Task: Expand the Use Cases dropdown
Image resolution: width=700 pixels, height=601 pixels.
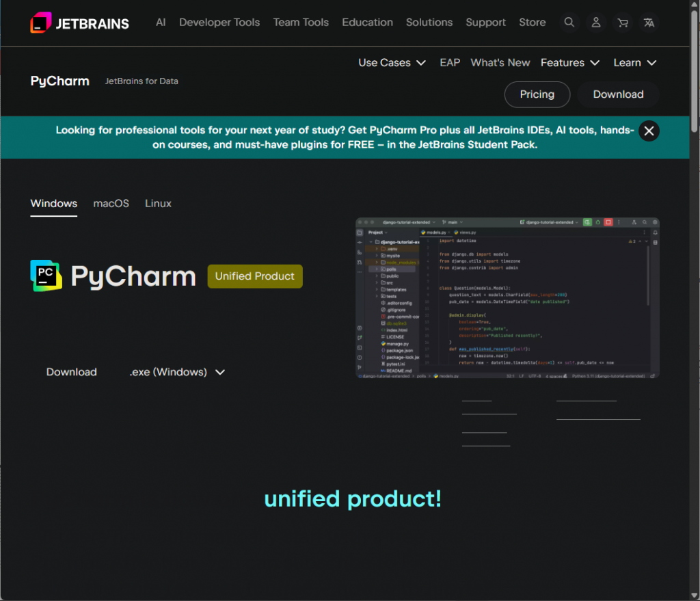Action: pyautogui.click(x=392, y=62)
